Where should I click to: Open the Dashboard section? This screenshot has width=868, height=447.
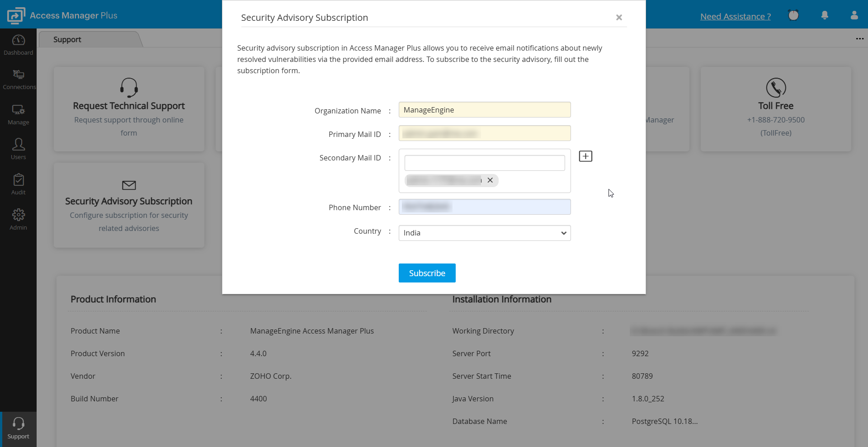[18, 45]
